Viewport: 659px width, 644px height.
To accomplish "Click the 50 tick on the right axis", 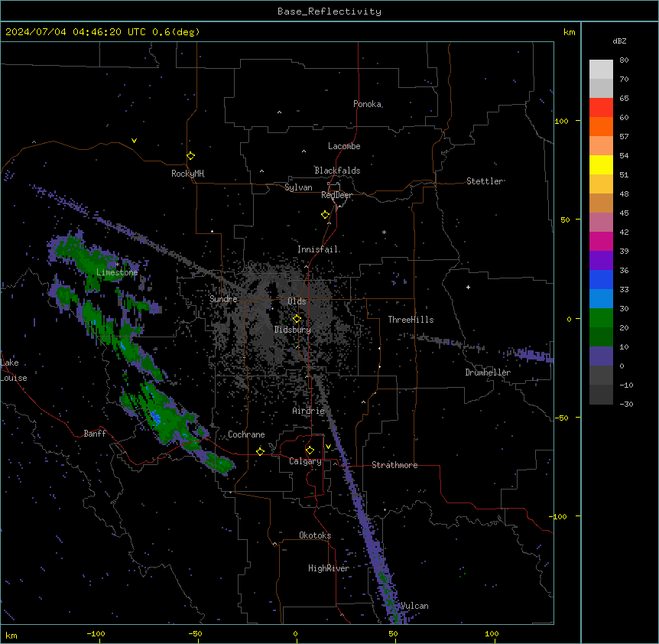I will [x=565, y=220].
